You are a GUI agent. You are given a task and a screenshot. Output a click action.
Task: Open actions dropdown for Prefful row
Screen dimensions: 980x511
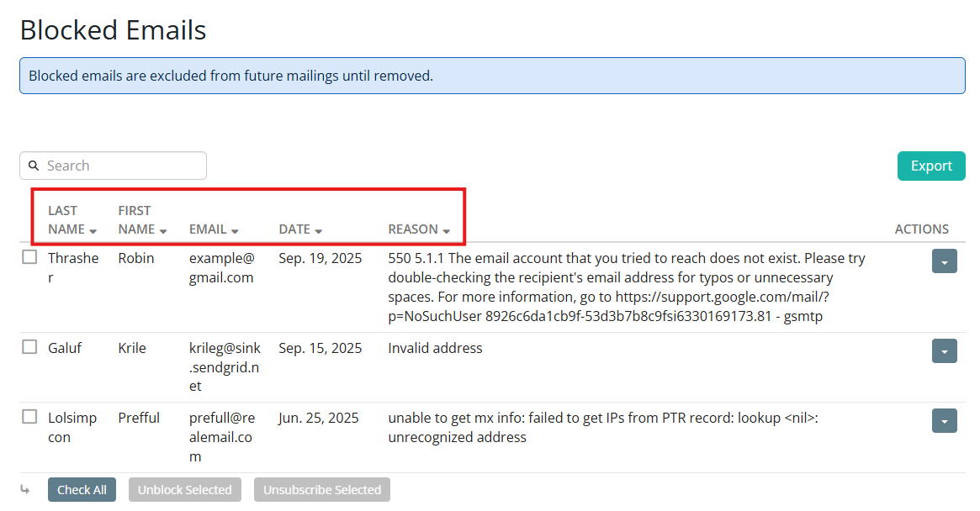click(x=944, y=421)
